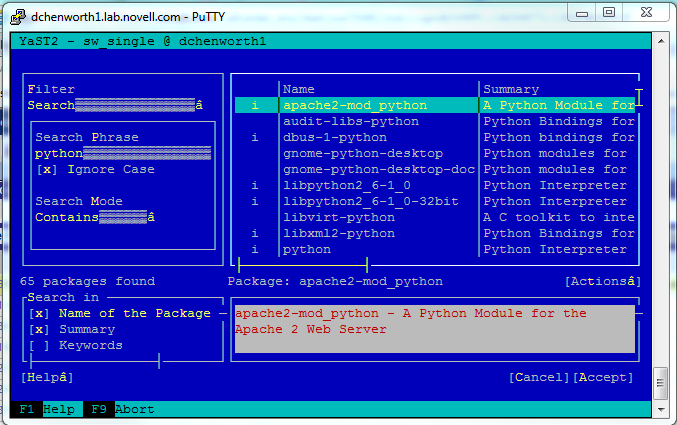Close the PuTTY window
The height and width of the screenshot is (425, 677).
646,12
